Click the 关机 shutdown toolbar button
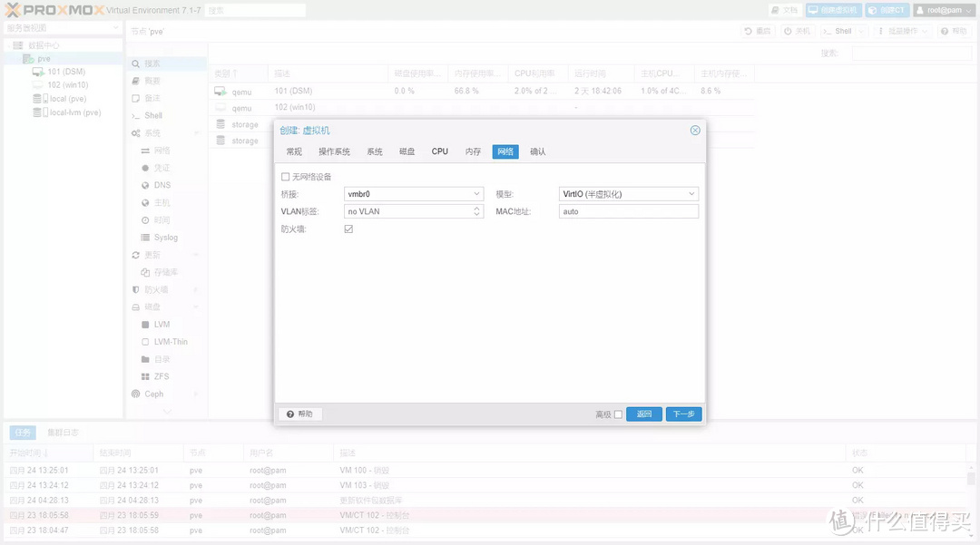980x545 pixels. 798,31
